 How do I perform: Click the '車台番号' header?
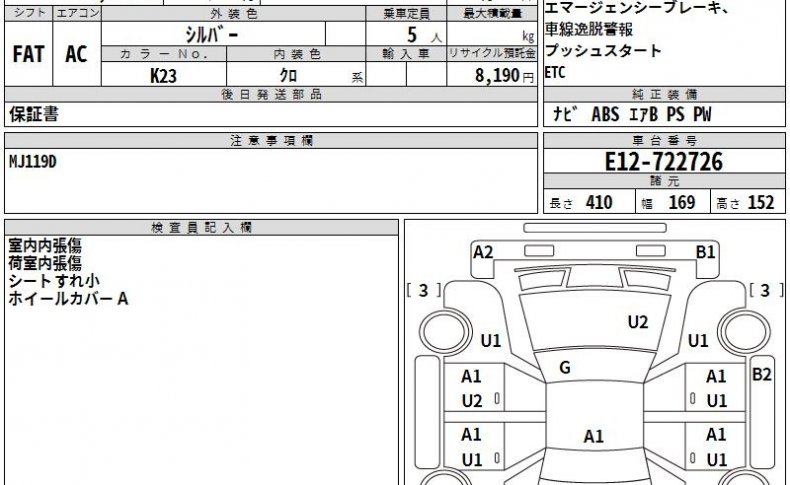coord(664,141)
